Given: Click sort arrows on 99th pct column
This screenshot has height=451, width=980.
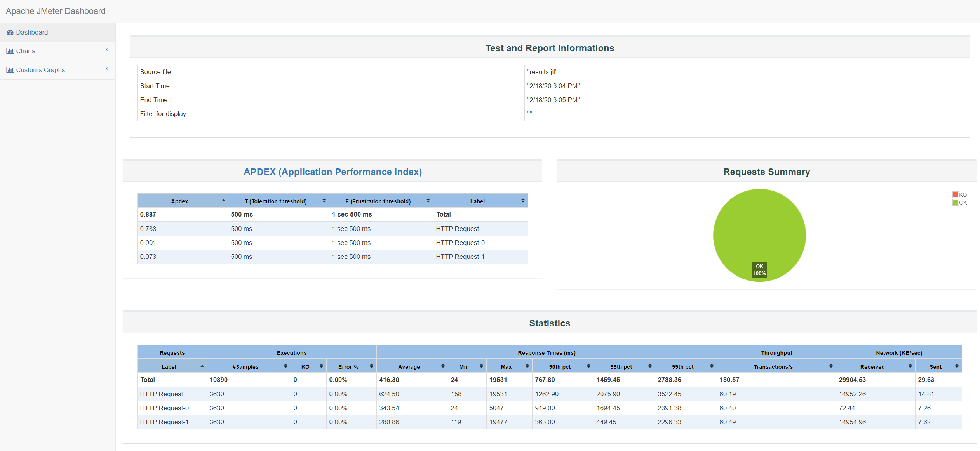Looking at the screenshot, I should 712,366.
